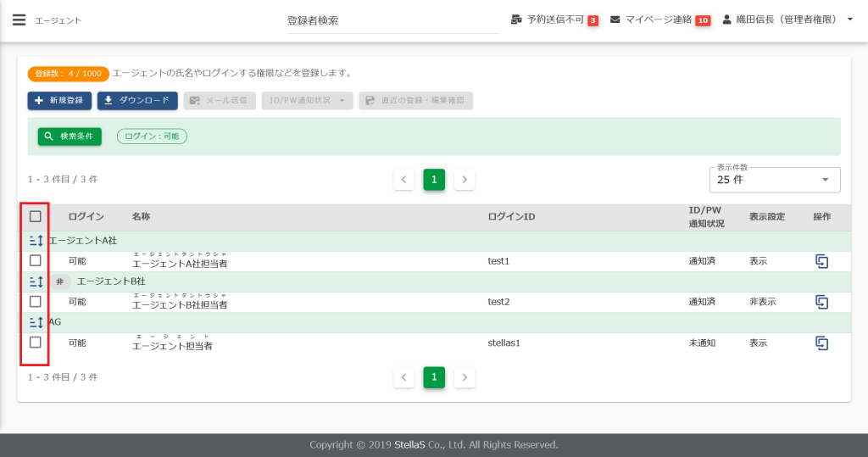The width and height of the screenshot is (868, 457).
Task: Select the checkbox for エージェント担当者 row
Action: (x=36, y=343)
